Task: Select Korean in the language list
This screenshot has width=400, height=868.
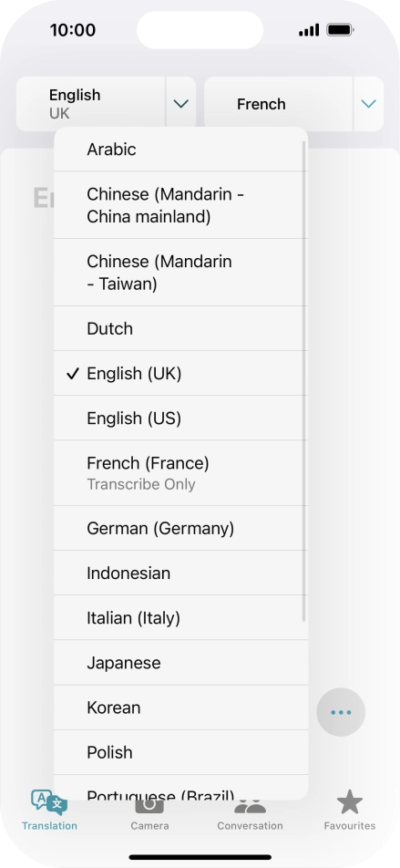Action: 180,708
